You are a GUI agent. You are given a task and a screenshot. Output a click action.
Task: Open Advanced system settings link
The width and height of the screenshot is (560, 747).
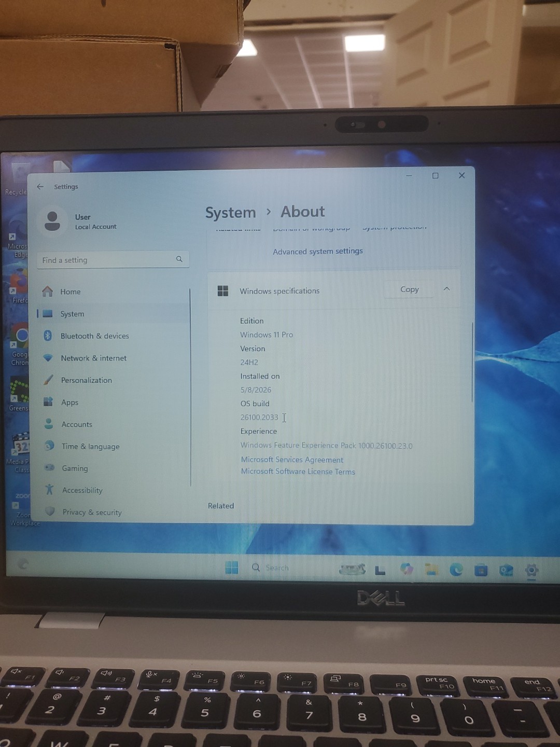tap(318, 251)
